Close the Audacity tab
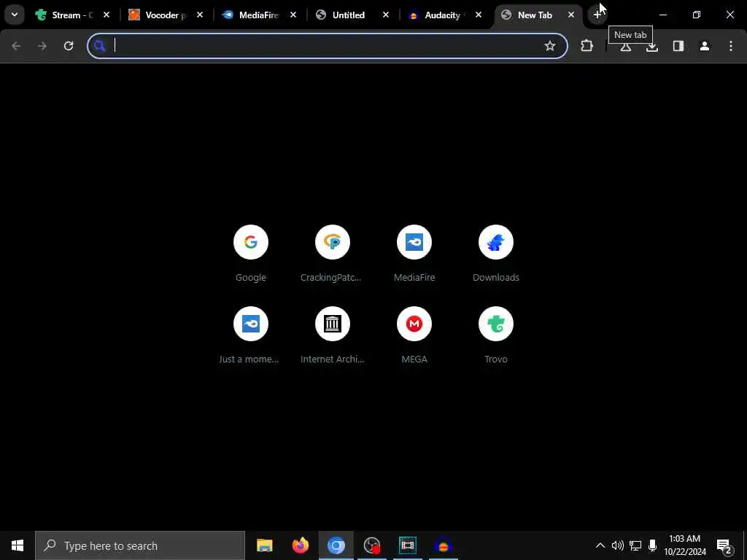The image size is (747, 560). [479, 15]
